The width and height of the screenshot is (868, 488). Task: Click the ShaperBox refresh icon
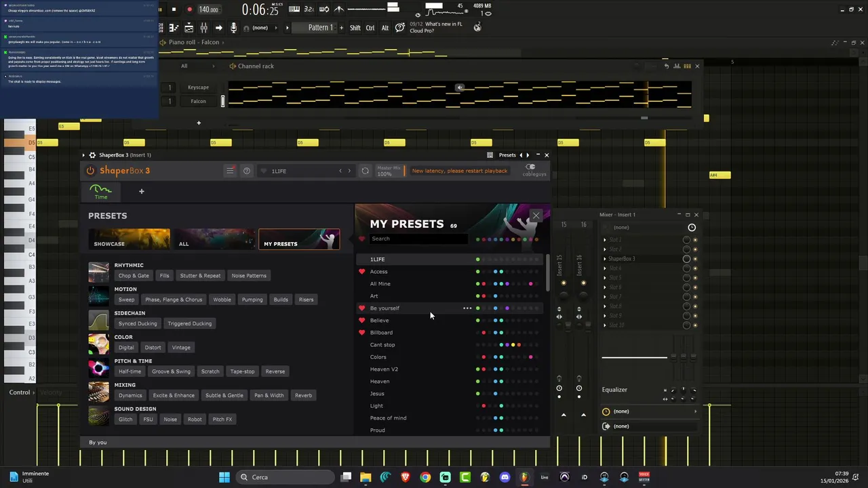(x=365, y=171)
